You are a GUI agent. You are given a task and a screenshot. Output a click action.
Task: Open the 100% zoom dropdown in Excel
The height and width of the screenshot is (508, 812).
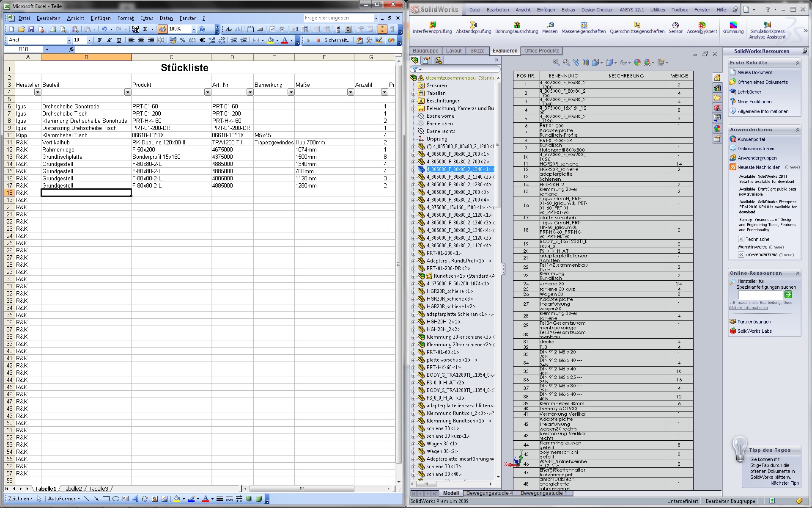(194, 29)
